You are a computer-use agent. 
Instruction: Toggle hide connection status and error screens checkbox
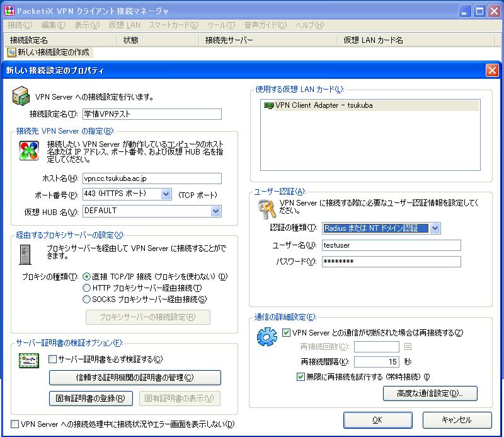14,424
